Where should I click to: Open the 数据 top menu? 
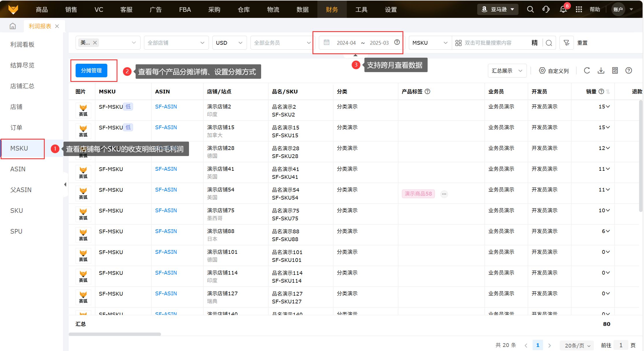(x=302, y=9)
